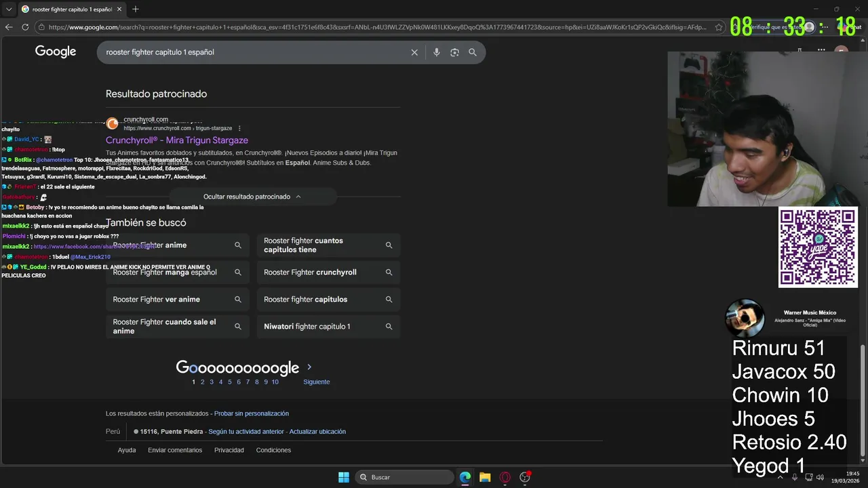868x488 pixels.
Task: Search suggestion Rooster Fighter manga español
Action: tap(178, 272)
